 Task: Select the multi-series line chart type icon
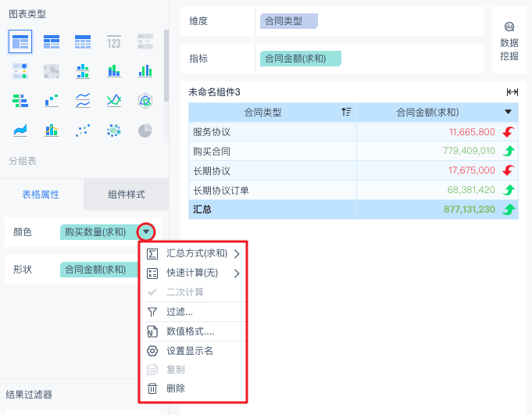[x=114, y=101]
